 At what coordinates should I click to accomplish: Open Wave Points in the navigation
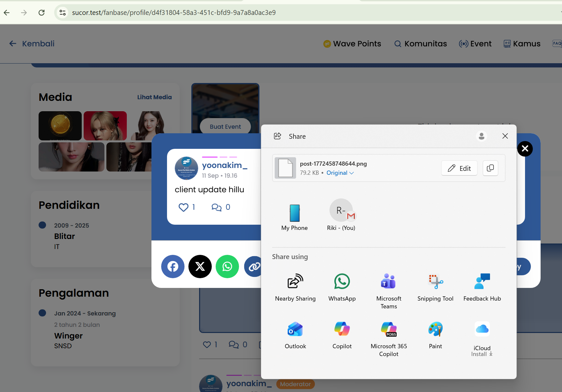[x=352, y=43]
